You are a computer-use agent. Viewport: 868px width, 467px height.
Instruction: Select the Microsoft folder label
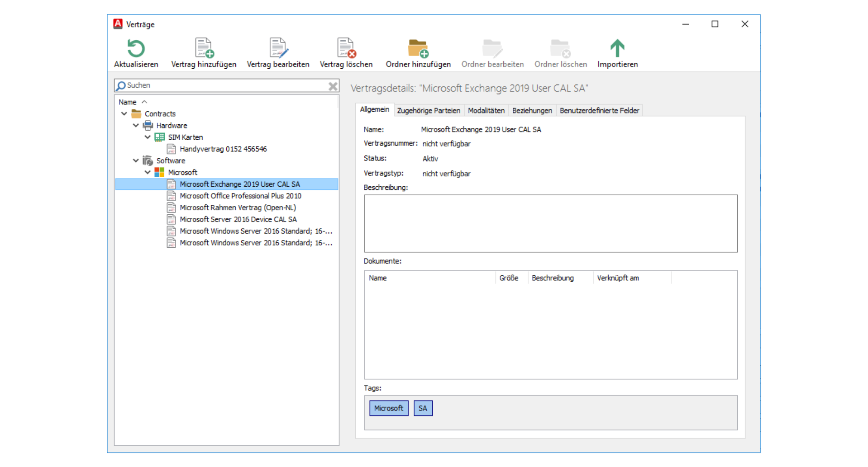pyautogui.click(x=182, y=173)
